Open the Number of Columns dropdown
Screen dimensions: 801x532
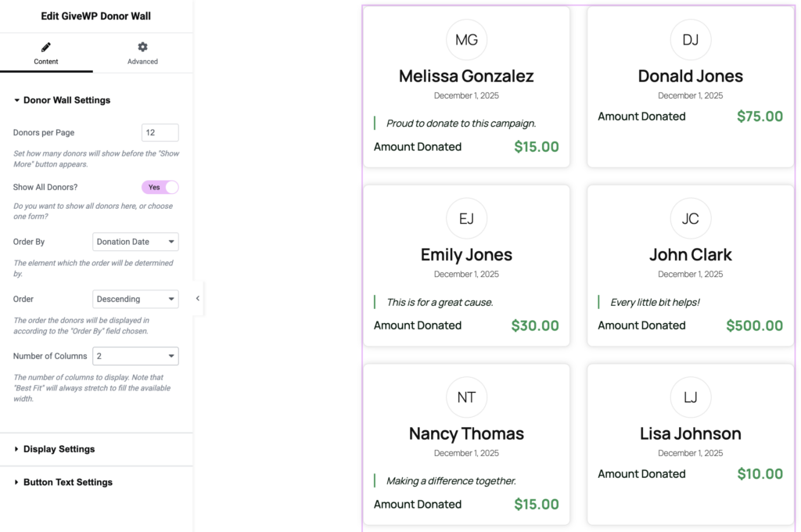135,356
